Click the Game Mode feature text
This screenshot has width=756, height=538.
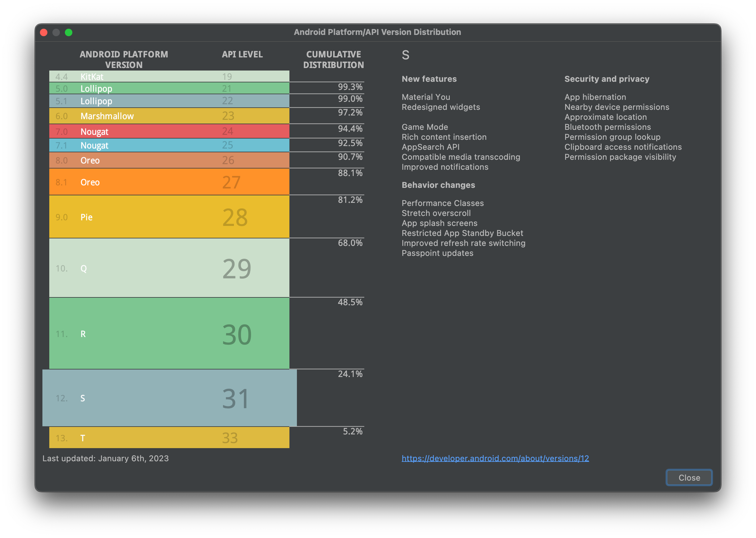click(x=425, y=127)
